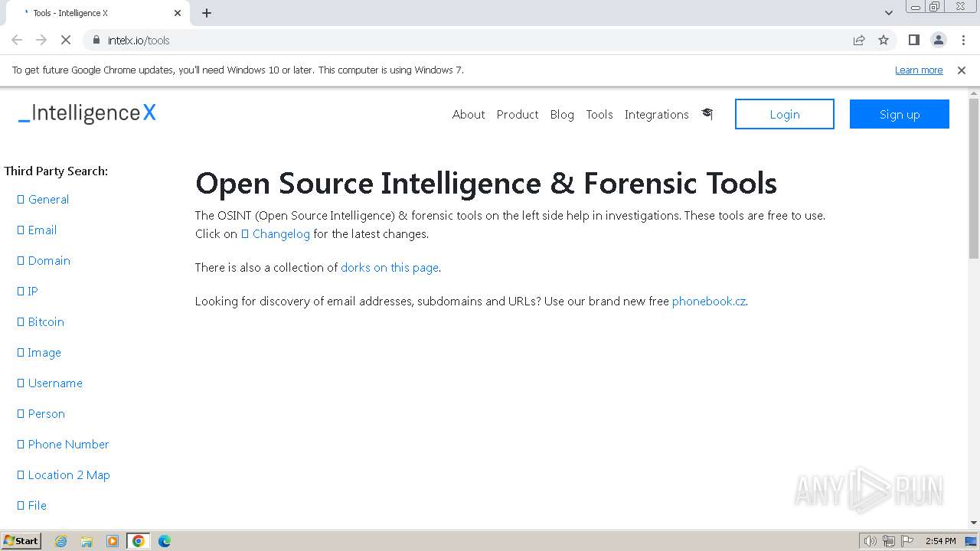Viewport: 980px width, 551px height.
Task: Bookmark this tab with star icon
Action: point(884,40)
